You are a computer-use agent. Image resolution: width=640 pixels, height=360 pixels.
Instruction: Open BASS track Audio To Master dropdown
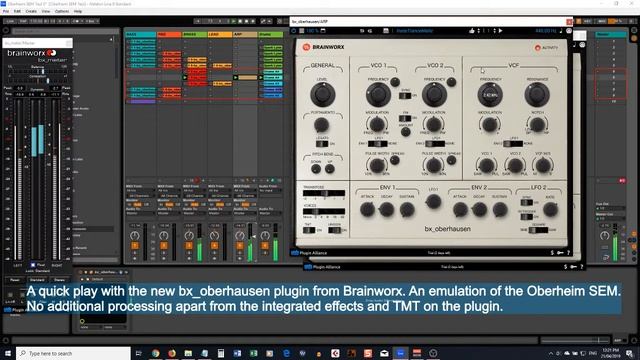(139, 213)
